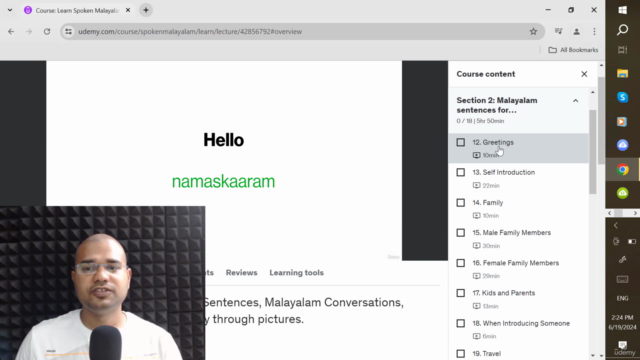This screenshot has width=640, height=360.
Task: Click the page vertical scrollbar thumb
Action: pyautogui.click(x=601, y=120)
